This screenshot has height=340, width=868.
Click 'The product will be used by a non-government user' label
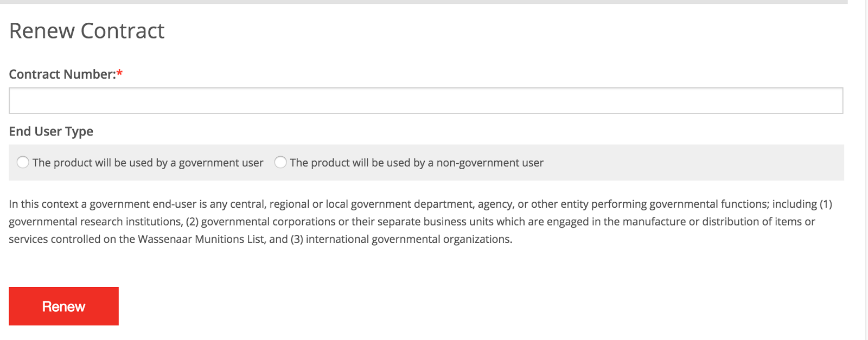click(416, 163)
